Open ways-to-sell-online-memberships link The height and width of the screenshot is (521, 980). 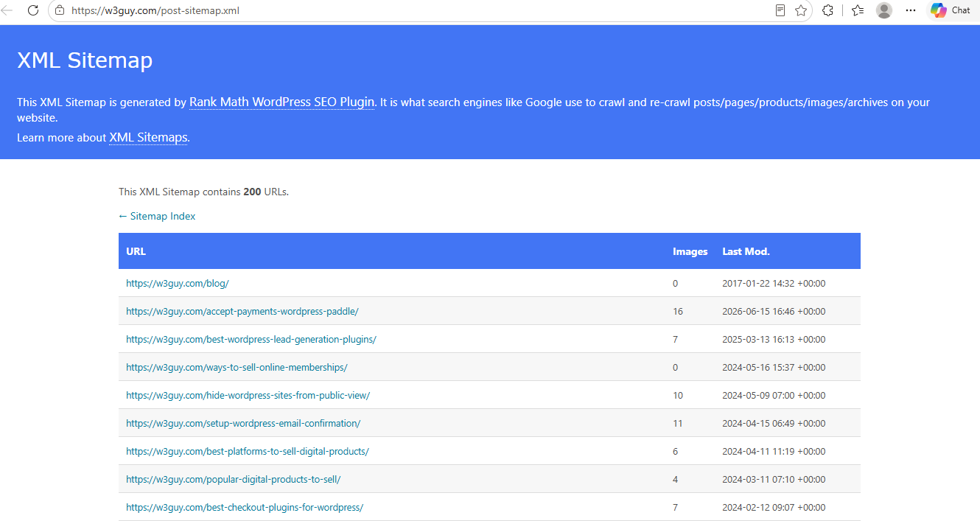tap(237, 367)
